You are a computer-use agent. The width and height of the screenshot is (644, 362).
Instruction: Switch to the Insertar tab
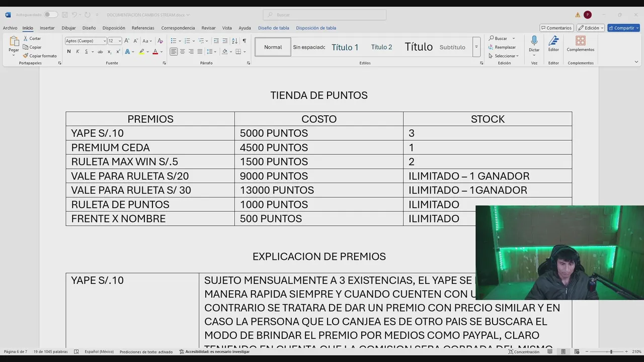pyautogui.click(x=47, y=28)
